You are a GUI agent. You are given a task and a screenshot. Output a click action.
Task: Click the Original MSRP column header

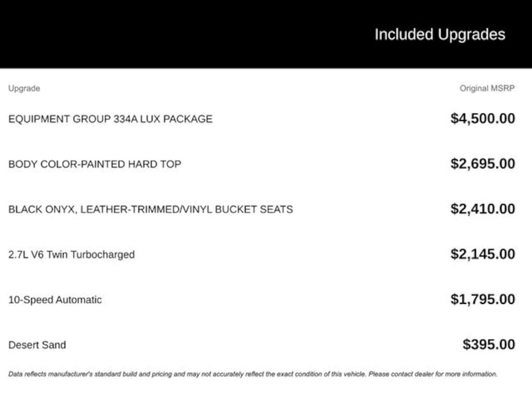(x=487, y=88)
